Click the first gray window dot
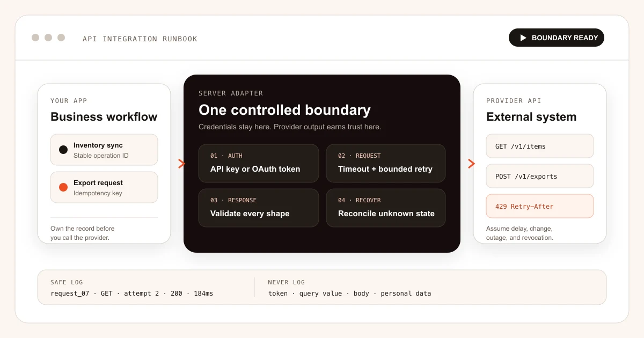This screenshot has height=338, width=644. pyautogui.click(x=35, y=38)
